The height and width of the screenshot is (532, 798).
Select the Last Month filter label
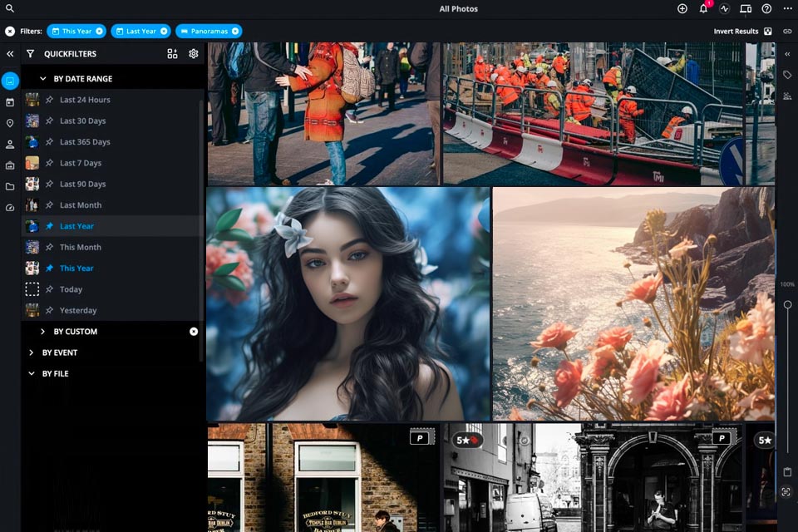tap(81, 205)
